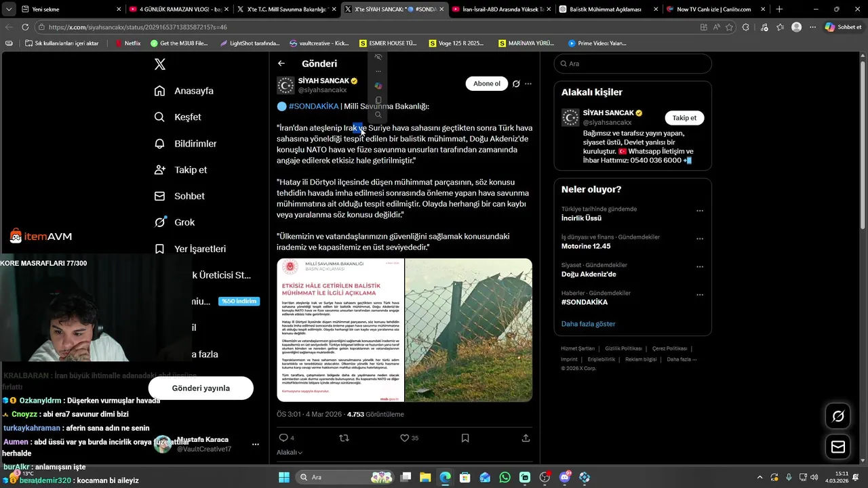Click the volume icon in the system tray

814,477
